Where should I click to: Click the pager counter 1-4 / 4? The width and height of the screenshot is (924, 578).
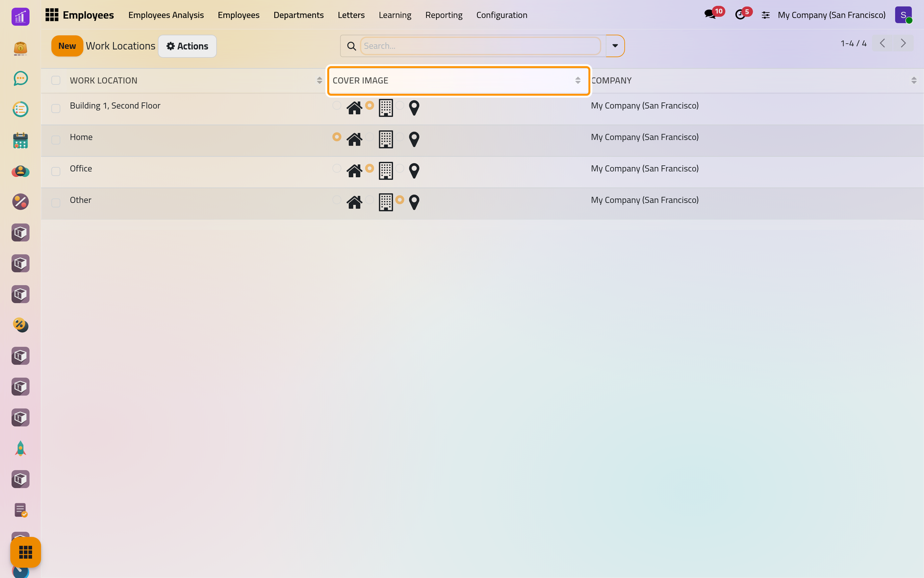click(x=853, y=43)
